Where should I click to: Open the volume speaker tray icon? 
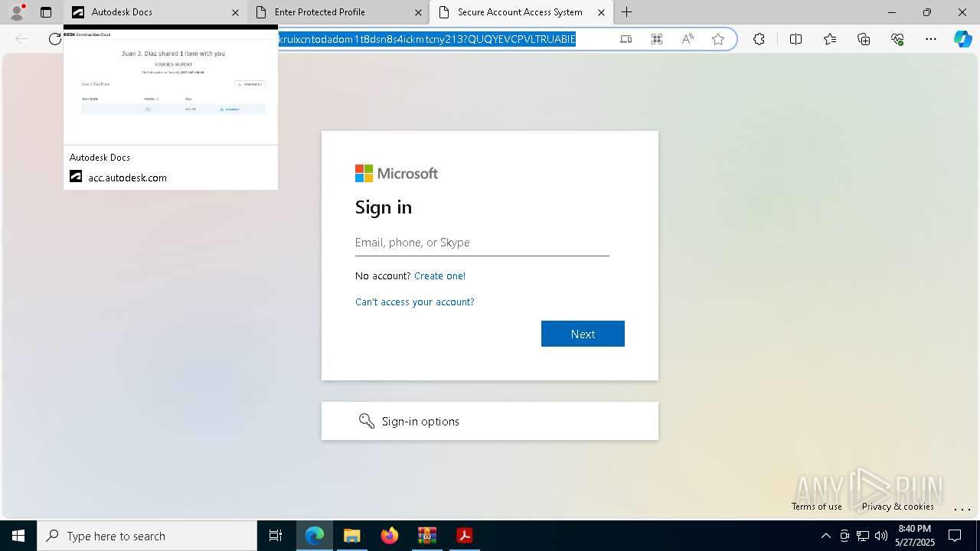(881, 536)
